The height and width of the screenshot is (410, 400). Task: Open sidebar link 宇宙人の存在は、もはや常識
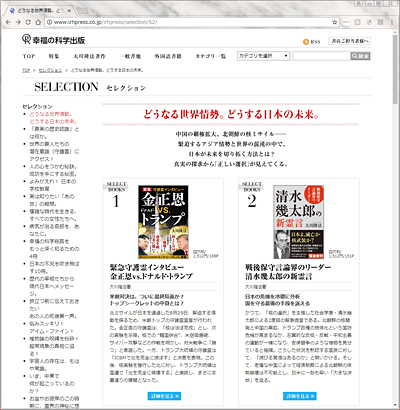tap(54, 365)
